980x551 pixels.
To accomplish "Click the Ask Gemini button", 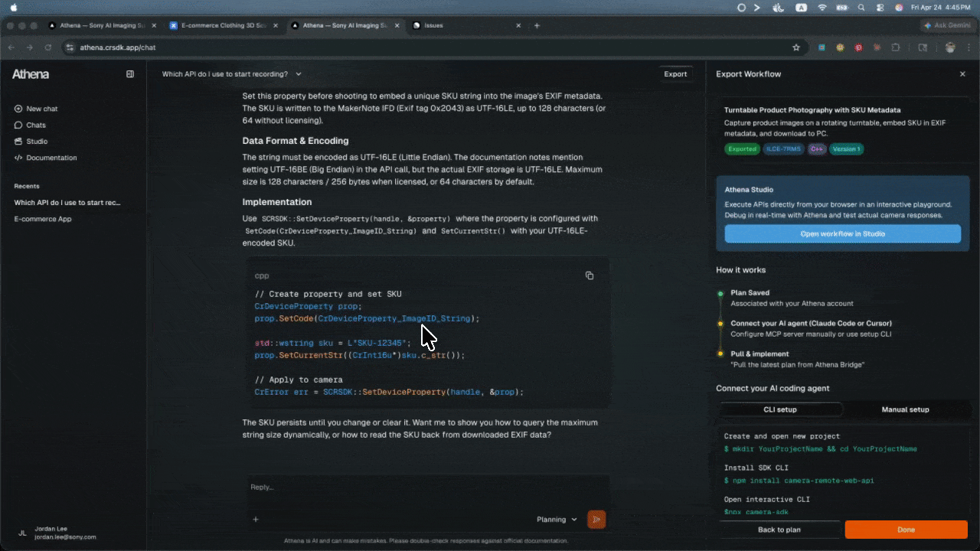I will tap(949, 25).
